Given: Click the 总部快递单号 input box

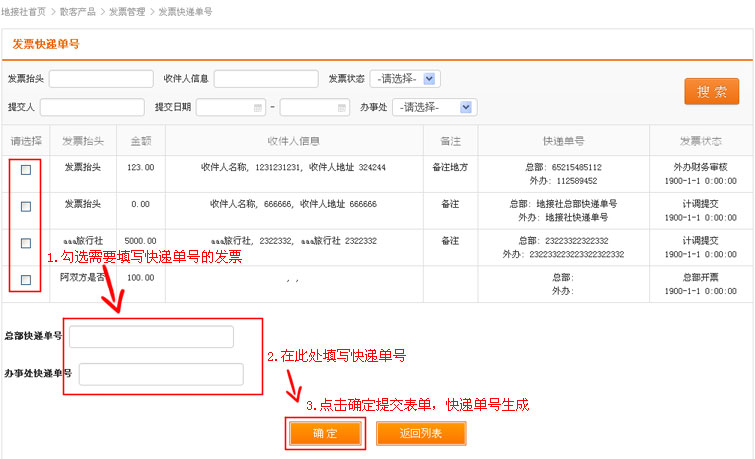Looking at the screenshot, I should click(x=151, y=337).
